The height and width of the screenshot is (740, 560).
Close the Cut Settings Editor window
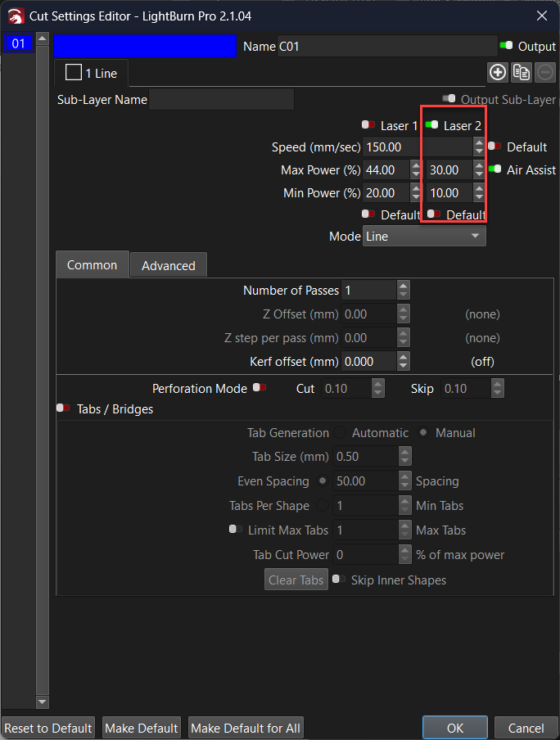point(542,16)
